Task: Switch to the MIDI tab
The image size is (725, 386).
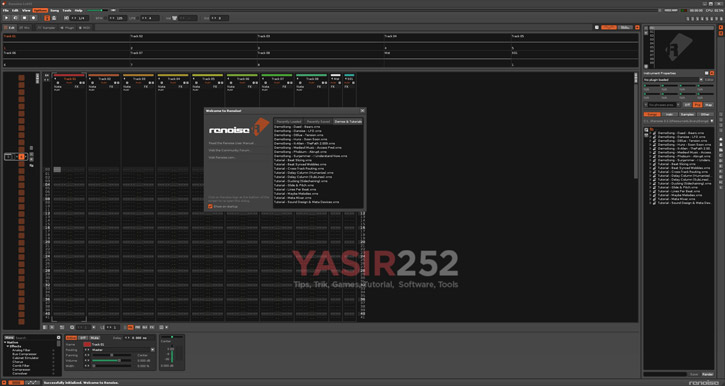Action: (84, 28)
